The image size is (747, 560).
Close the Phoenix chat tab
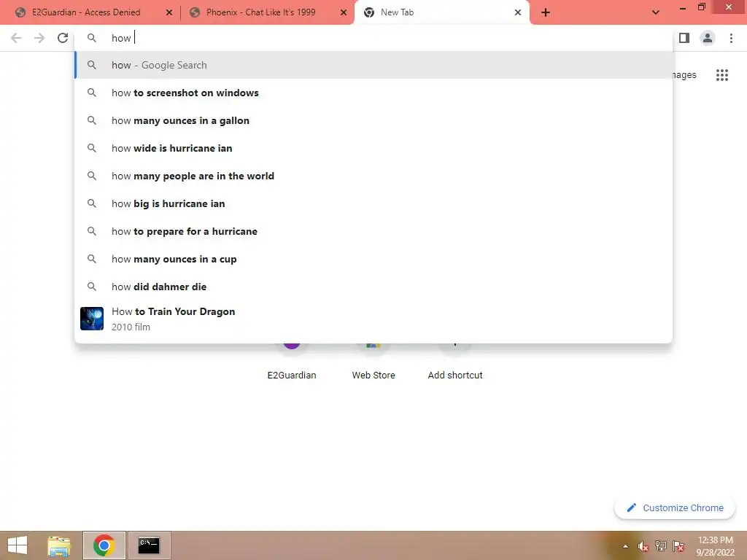click(x=344, y=12)
